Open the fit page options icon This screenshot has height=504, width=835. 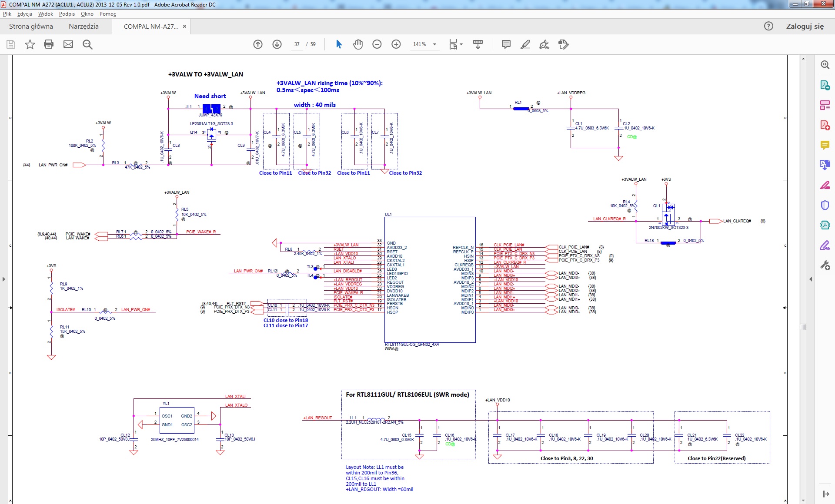pyautogui.click(x=456, y=44)
